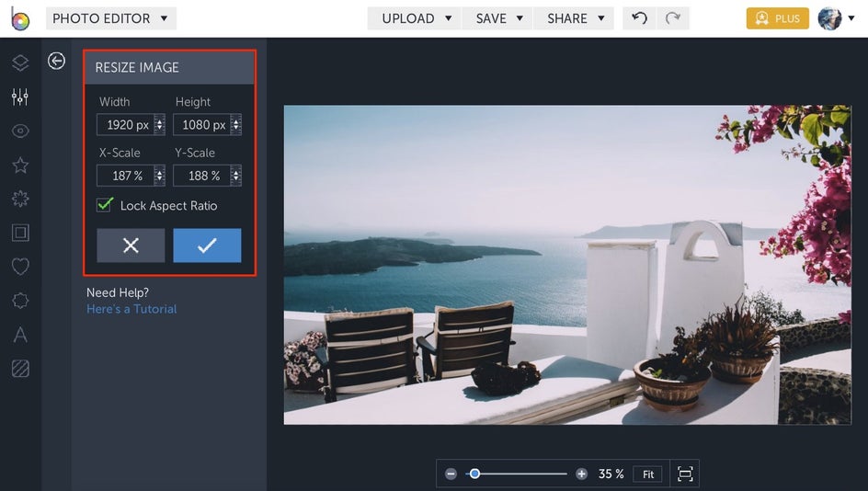
Task: Expand the account menu arrow
Action: (851, 18)
